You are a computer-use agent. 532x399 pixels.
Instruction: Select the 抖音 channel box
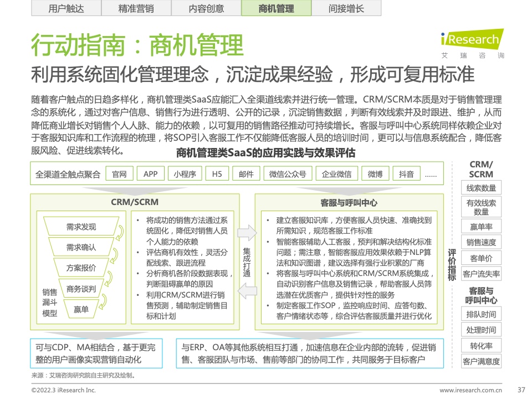tap(406, 174)
